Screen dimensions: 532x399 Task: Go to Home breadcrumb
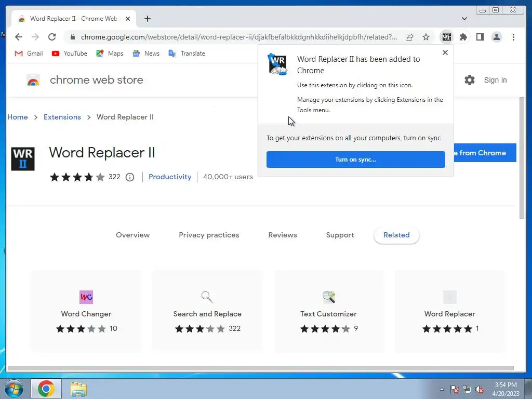tap(18, 117)
